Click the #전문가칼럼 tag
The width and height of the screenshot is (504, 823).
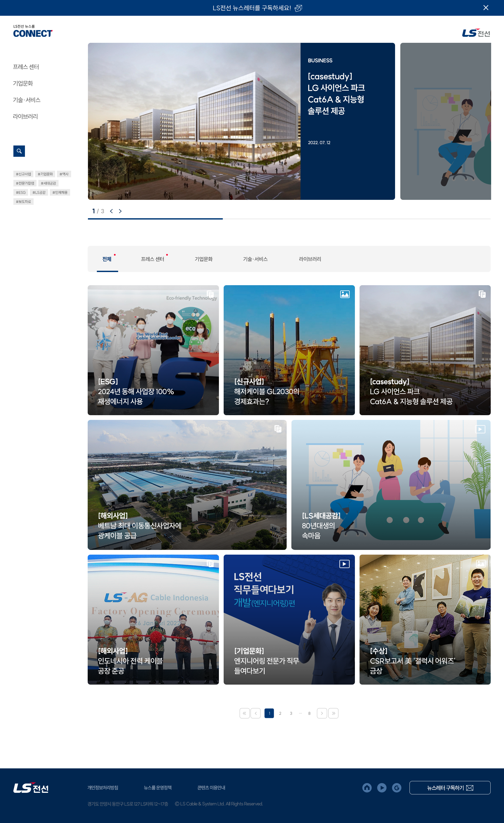25,183
